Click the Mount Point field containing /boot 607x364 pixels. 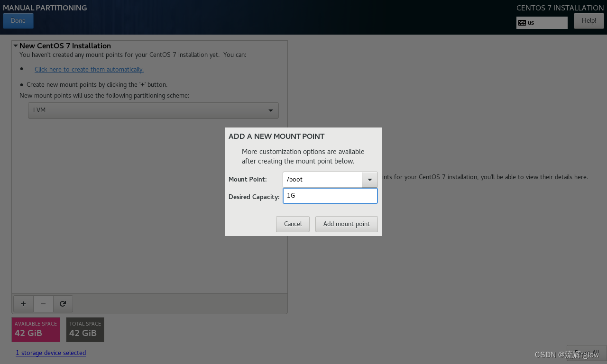point(322,180)
